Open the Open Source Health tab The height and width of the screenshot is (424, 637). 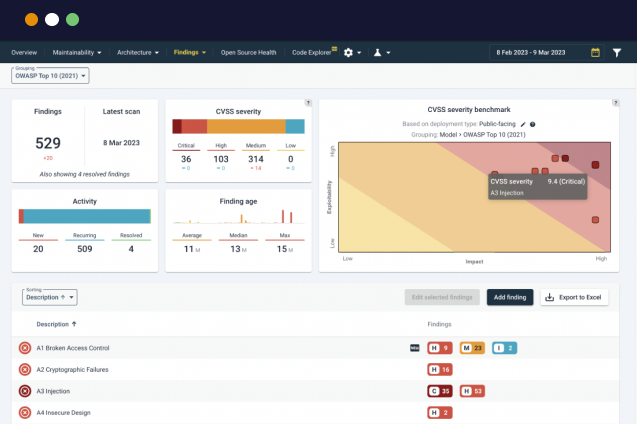coord(248,52)
